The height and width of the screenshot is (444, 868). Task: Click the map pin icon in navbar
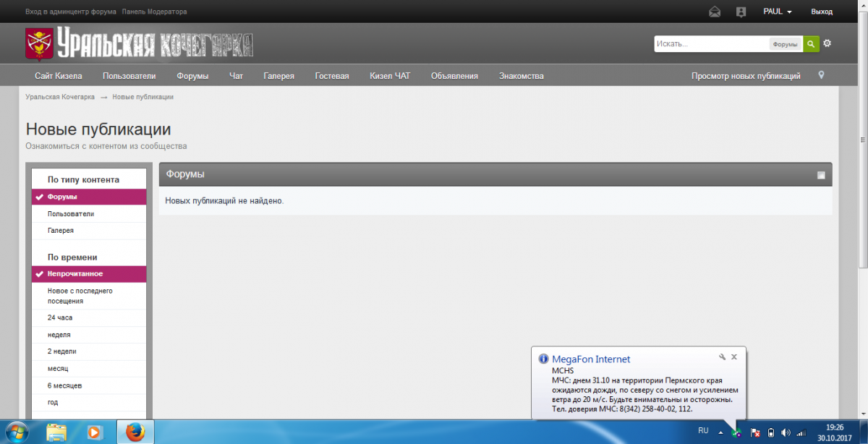tap(821, 75)
